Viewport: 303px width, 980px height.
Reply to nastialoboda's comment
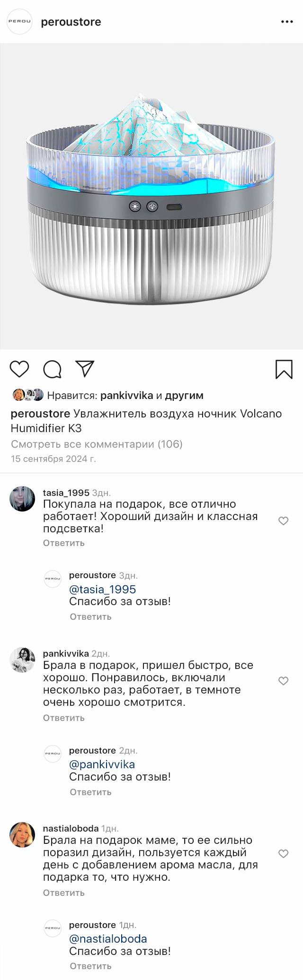coord(64,893)
